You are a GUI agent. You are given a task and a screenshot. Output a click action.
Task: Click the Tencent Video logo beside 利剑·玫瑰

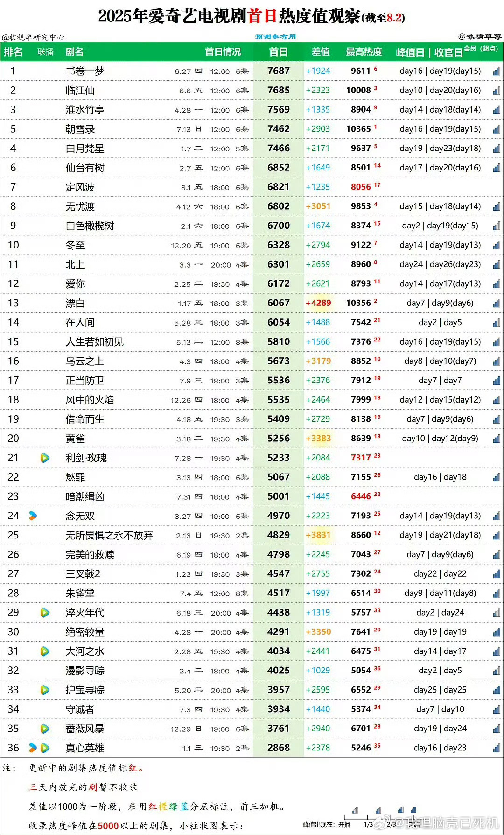pos(45,458)
